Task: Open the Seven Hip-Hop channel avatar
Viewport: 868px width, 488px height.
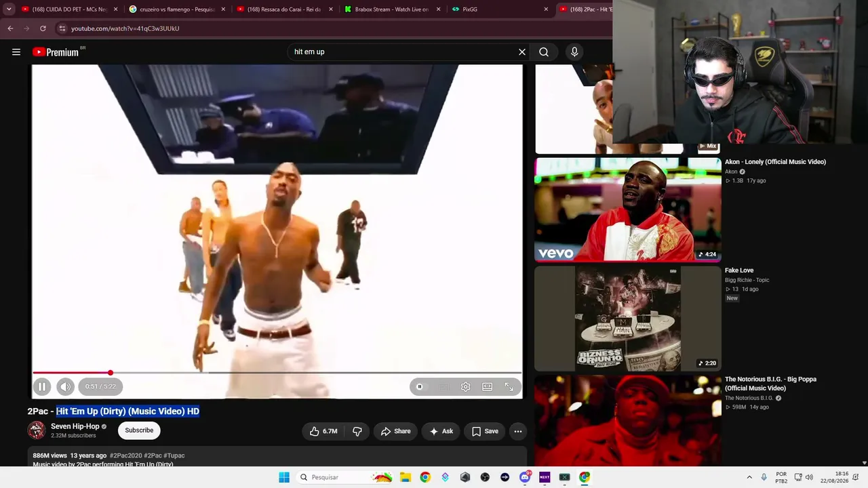Action: pyautogui.click(x=37, y=430)
